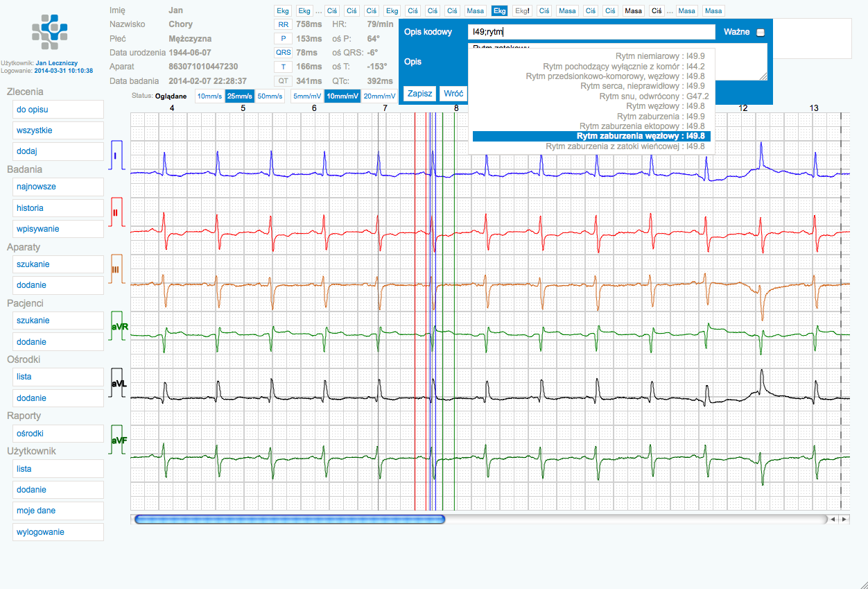Screen dimensions: 868x589
Task: Toggle the QT measurement button
Action: (x=283, y=80)
